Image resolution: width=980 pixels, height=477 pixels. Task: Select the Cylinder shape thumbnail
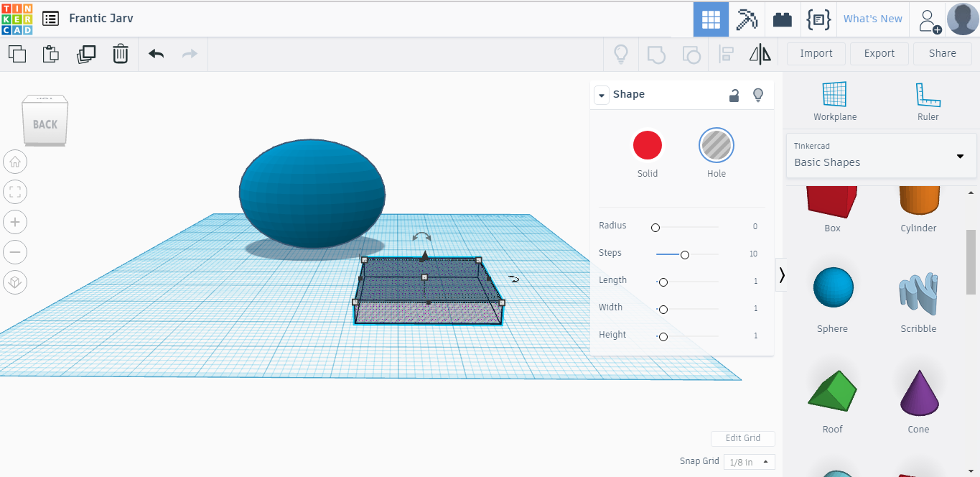pyautogui.click(x=919, y=200)
